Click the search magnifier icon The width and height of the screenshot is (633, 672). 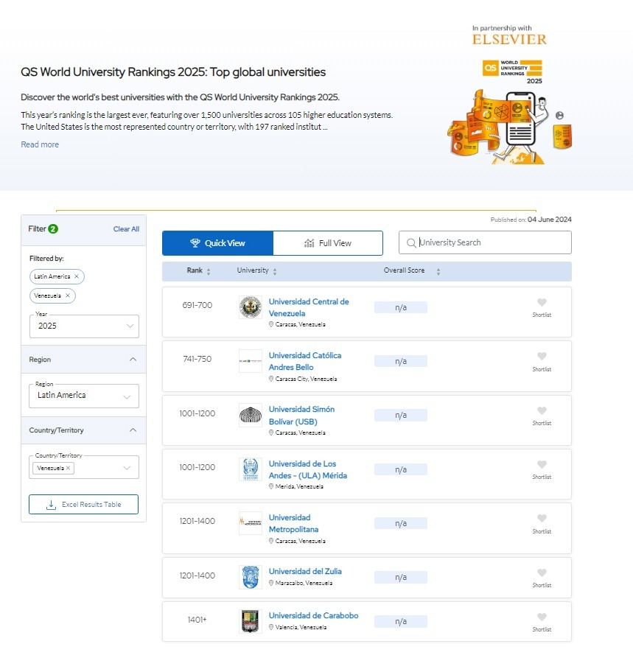(x=411, y=243)
